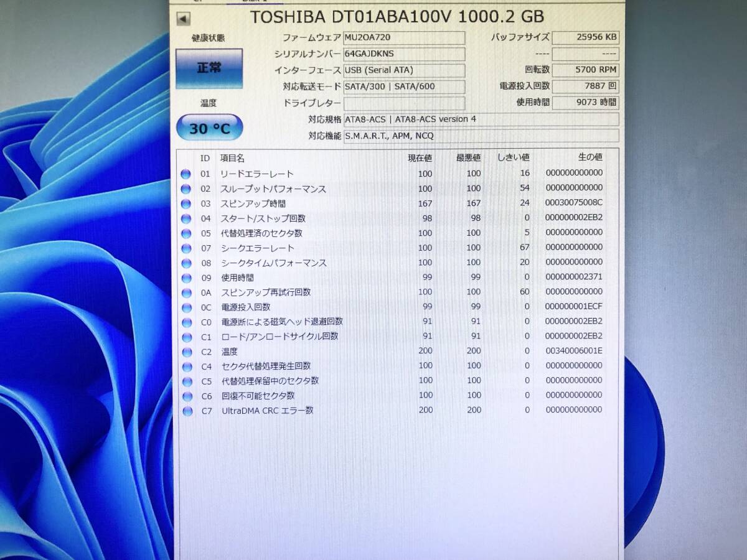Click raw value 00340006001E
Screen dimensions: 747x560
pyautogui.click(x=574, y=350)
